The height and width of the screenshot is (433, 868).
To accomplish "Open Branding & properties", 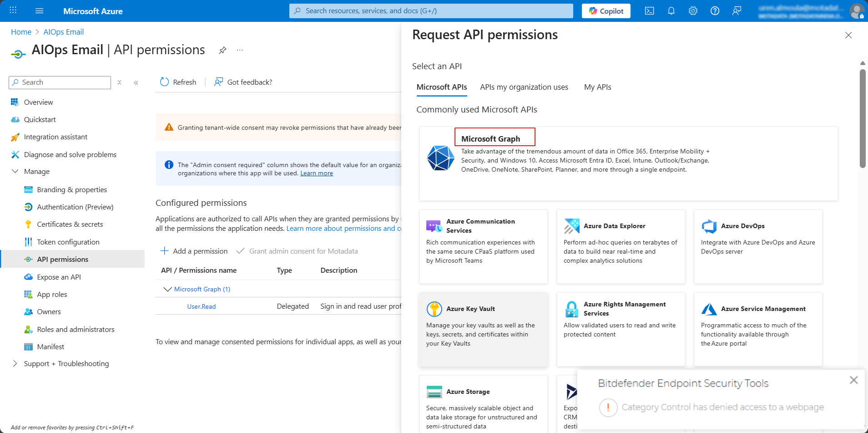I will 73,189.
